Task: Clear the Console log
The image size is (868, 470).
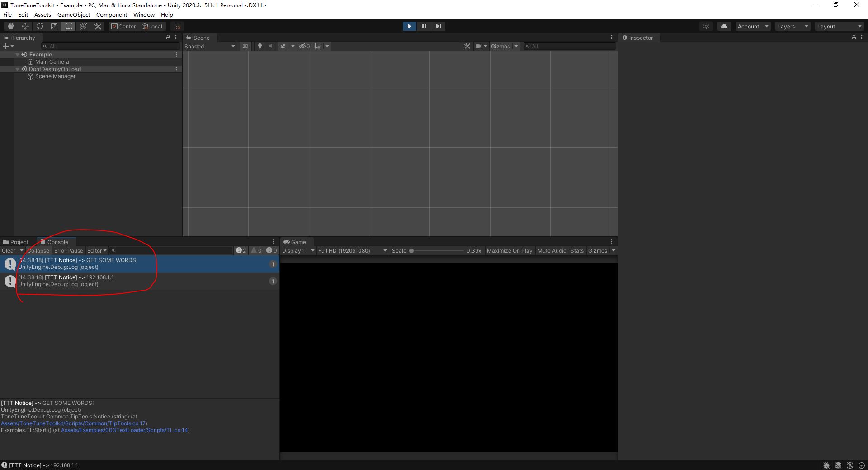Action: click(x=9, y=251)
